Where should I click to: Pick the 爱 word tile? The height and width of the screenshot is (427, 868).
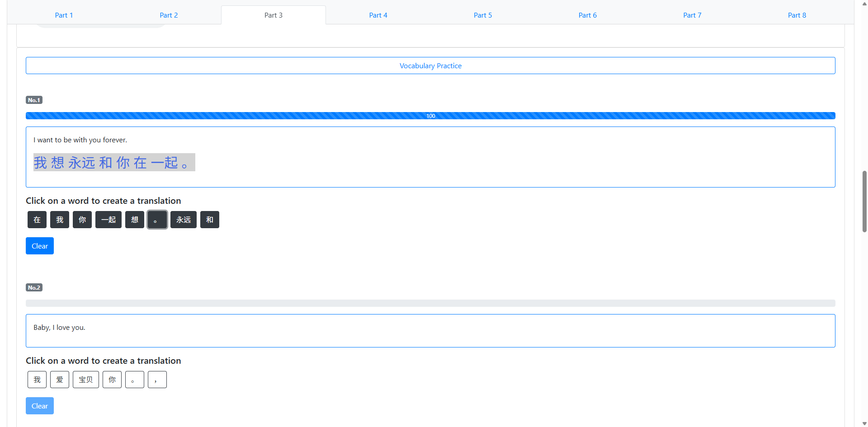click(x=60, y=380)
